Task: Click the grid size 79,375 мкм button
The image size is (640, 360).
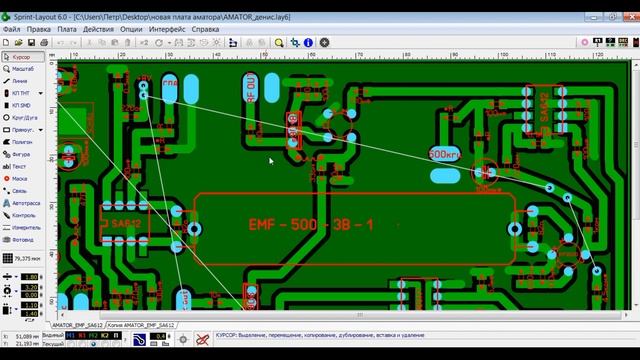Action: click(x=22, y=258)
